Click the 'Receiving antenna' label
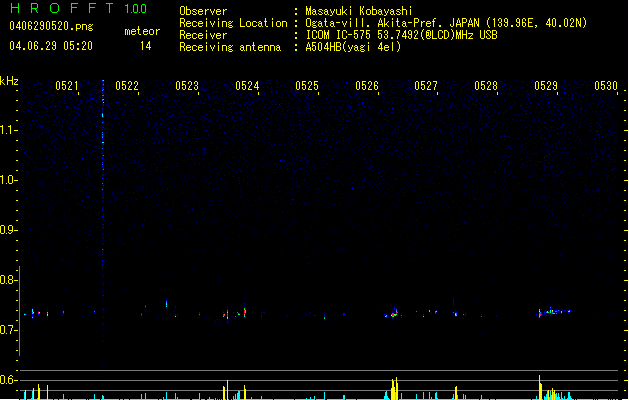629x400 pixels. pos(230,47)
